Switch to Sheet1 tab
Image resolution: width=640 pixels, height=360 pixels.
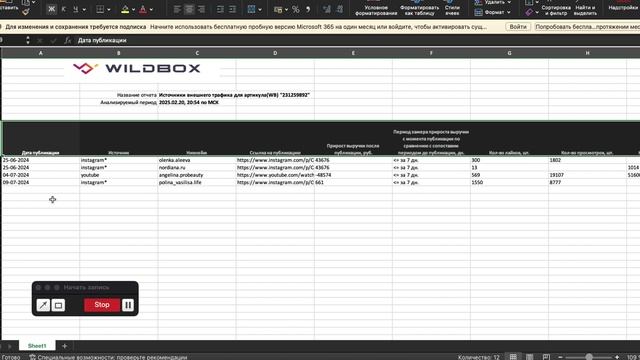coord(37,346)
